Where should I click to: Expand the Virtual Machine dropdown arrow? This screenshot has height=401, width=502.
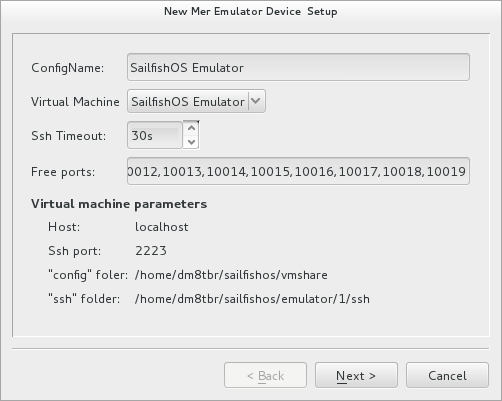(x=256, y=101)
